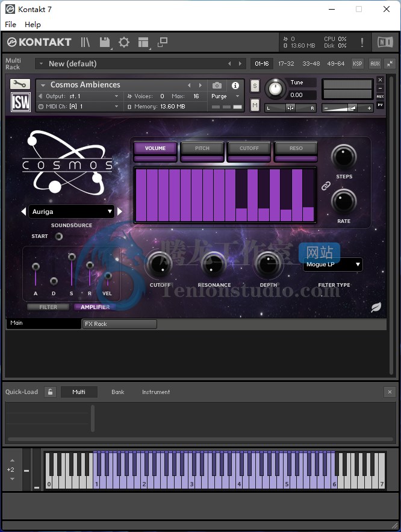Solo the Cosmos Ambiences instrument
The image size is (401, 532).
pyautogui.click(x=255, y=86)
